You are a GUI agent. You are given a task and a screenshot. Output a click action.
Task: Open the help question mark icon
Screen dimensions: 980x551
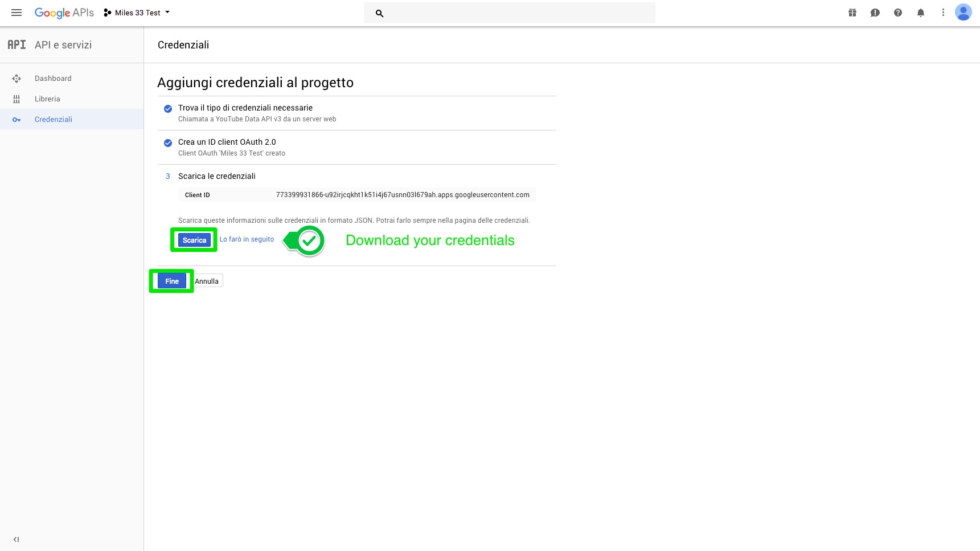[898, 13]
